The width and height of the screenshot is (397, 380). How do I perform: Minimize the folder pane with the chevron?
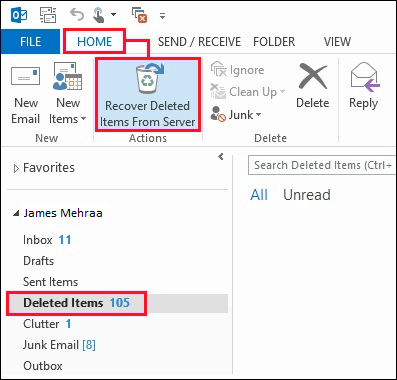tap(221, 156)
